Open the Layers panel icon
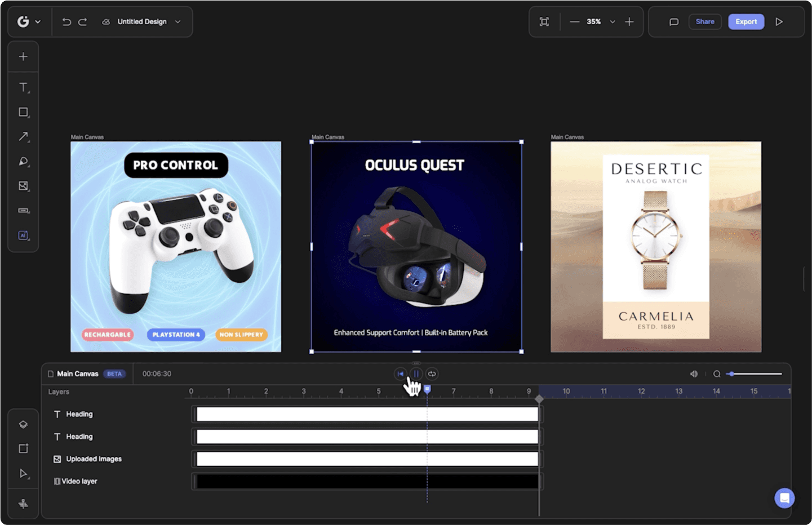The image size is (812, 525). click(23, 424)
